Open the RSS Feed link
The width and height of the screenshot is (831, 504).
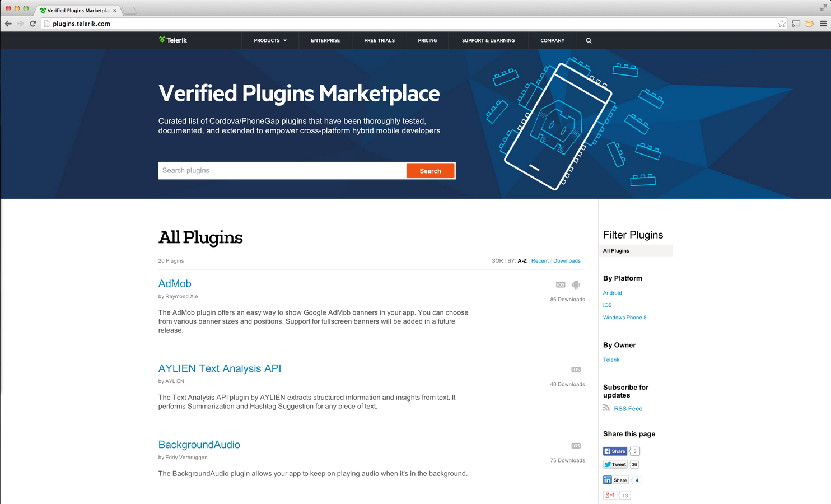[x=628, y=409]
